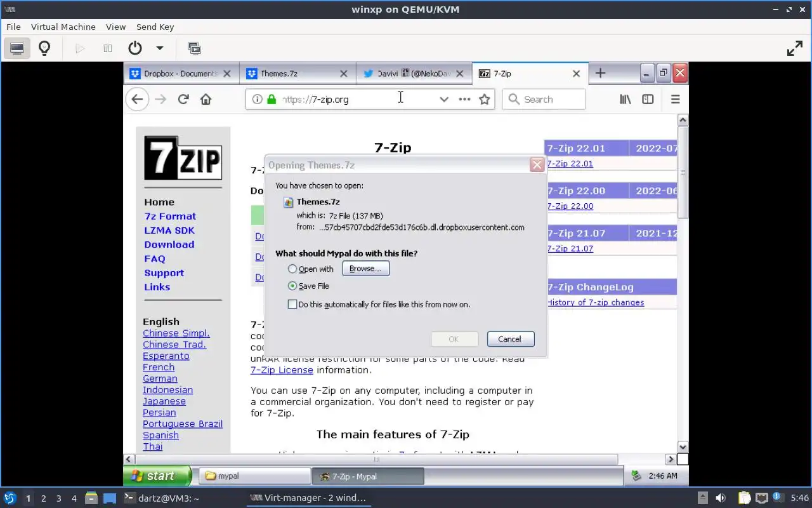Click the 7-Zip logo image
The height and width of the screenshot is (508, 812).
pyautogui.click(x=183, y=158)
